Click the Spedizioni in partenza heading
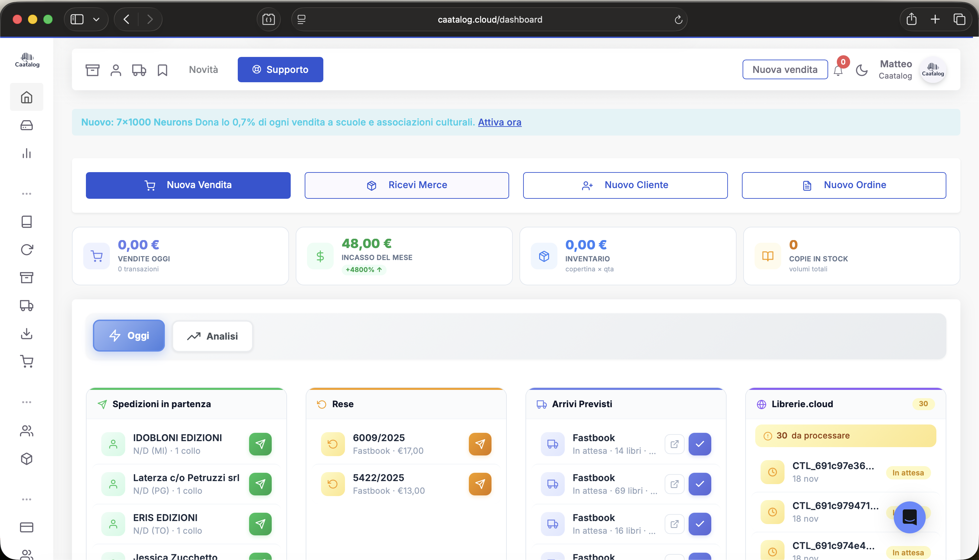This screenshot has width=979, height=560. (162, 404)
